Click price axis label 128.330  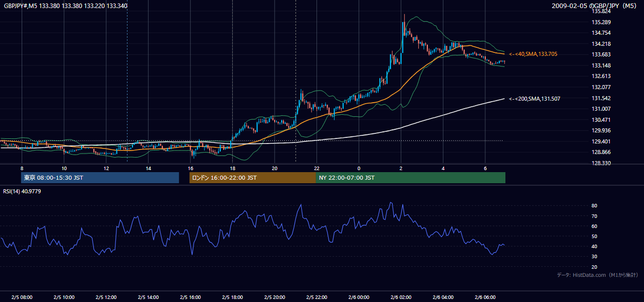(x=600, y=163)
